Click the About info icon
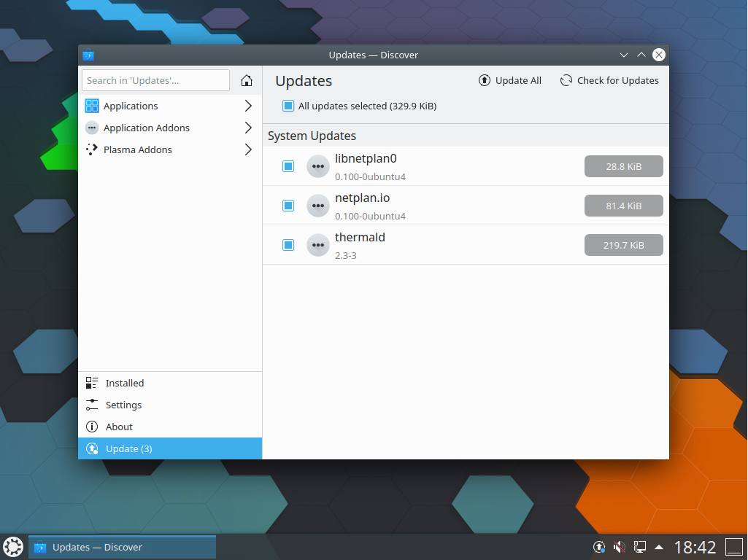 click(x=92, y=427)
